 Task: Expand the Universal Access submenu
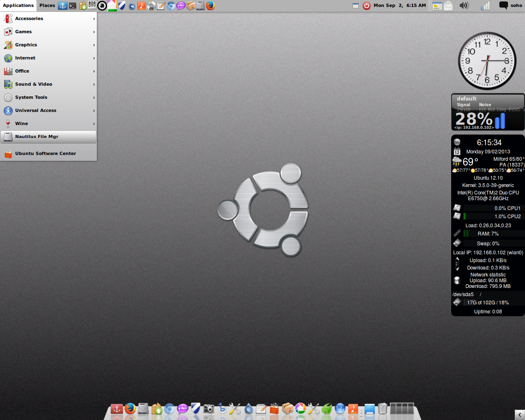[48, 110]
